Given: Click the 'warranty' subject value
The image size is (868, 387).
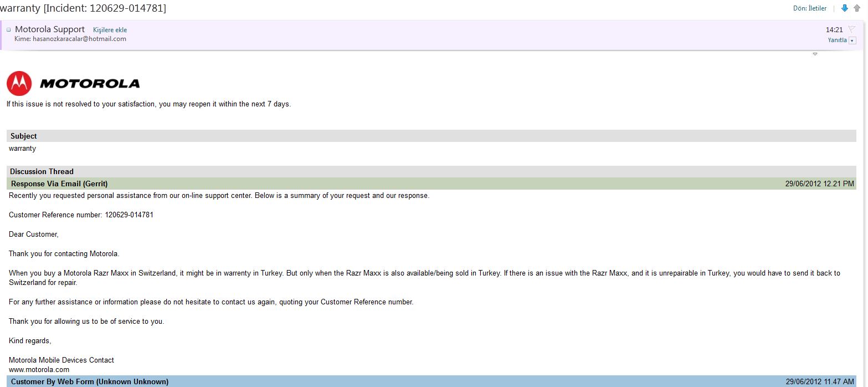Looking at the screenshot, I should point(22,149).
